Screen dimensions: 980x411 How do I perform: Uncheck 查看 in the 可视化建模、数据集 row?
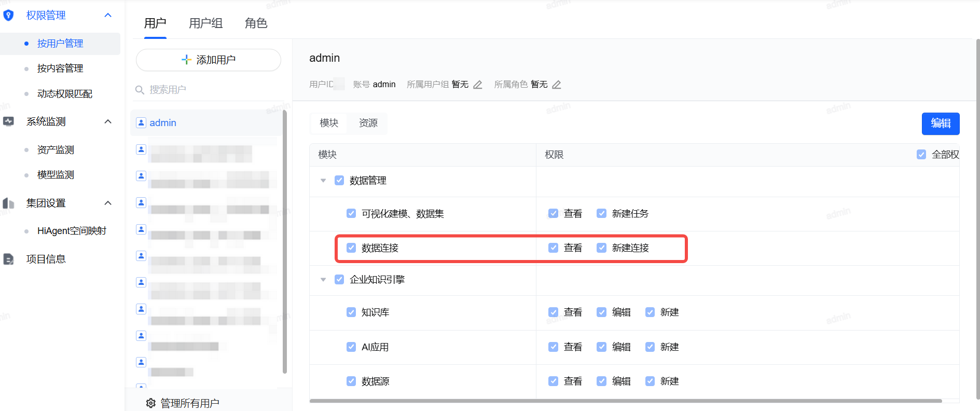(x=553, y=214)
